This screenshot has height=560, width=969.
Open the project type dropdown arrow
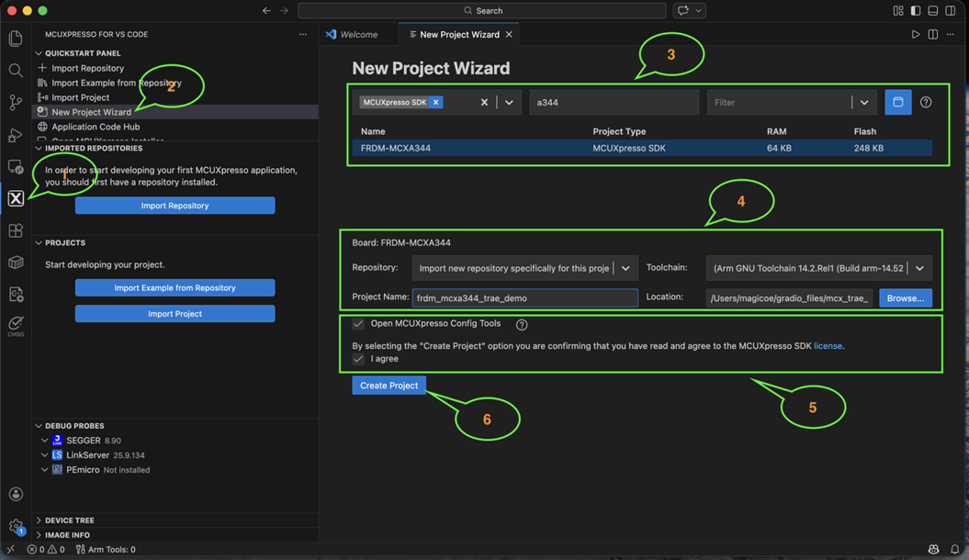(509, 103)
